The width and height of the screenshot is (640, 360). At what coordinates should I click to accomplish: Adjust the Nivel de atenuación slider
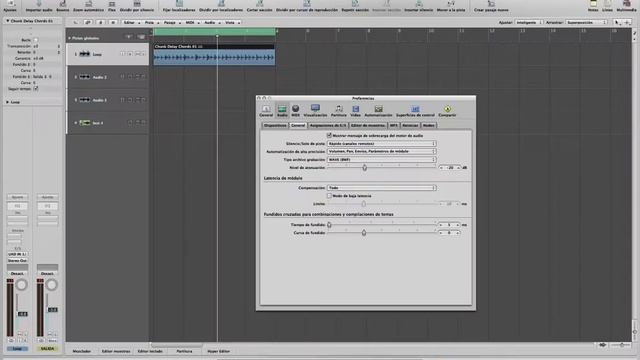(x=364, y=167)
